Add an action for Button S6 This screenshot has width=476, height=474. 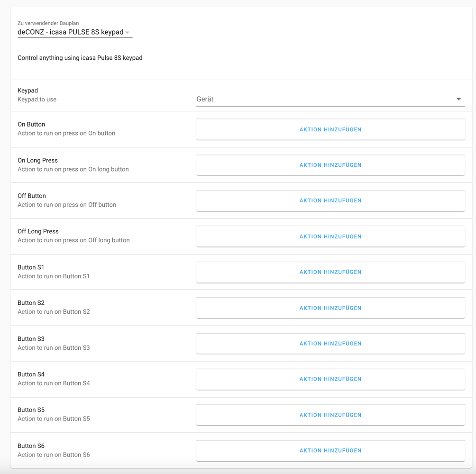[x=330, y=450]
